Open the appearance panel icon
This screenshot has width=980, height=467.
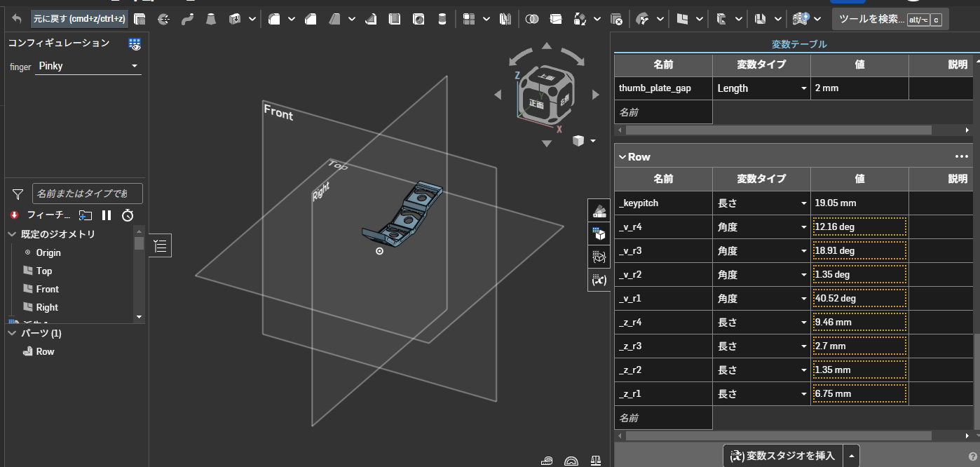tap(599, 210)
